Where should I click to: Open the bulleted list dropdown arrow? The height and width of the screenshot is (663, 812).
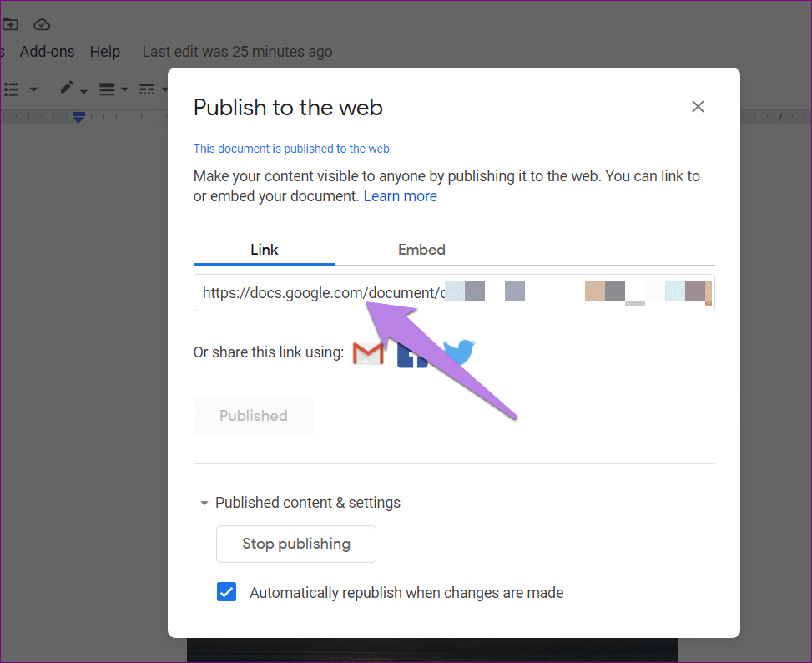point(33,89)
